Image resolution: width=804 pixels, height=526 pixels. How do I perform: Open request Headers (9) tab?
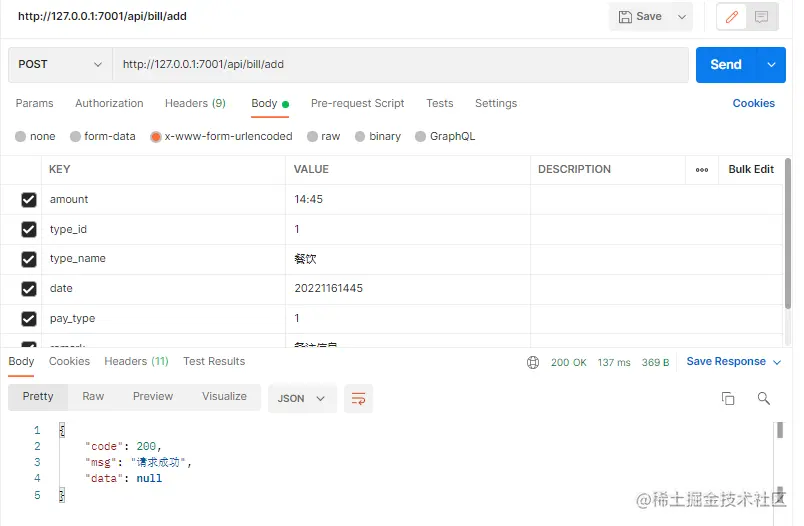pos(195,103)
